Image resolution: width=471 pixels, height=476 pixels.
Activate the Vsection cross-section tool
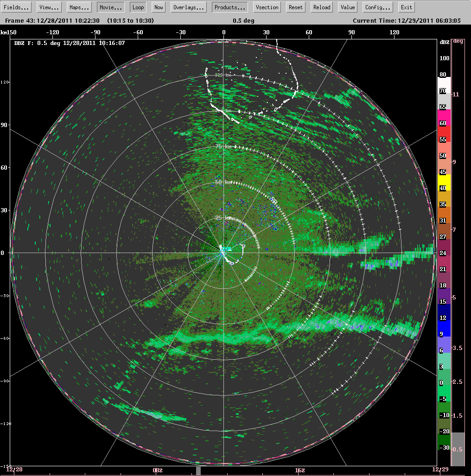267,7
